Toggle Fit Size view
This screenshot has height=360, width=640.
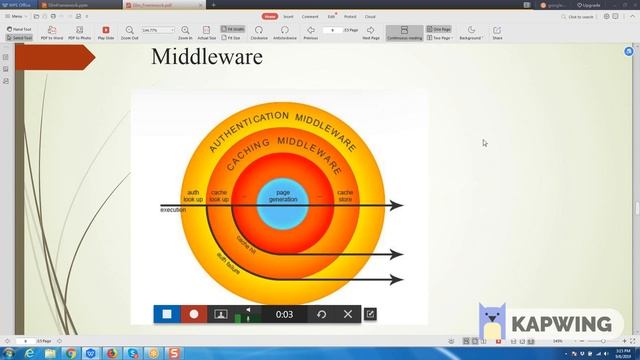[x=231, y=38]
